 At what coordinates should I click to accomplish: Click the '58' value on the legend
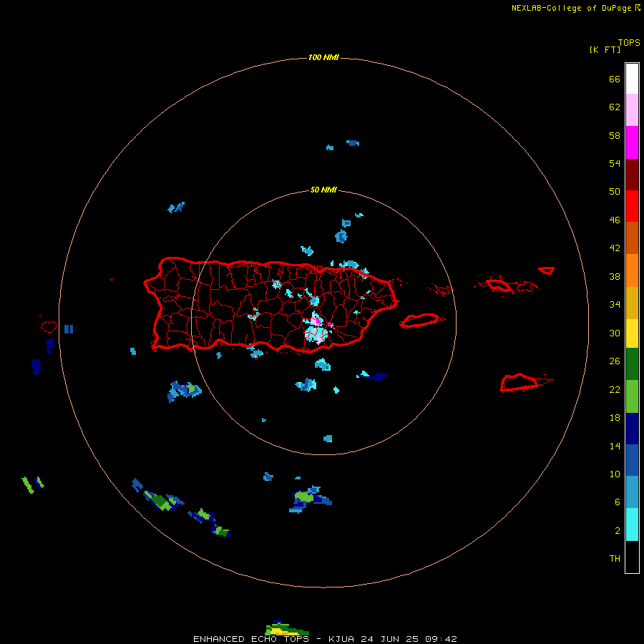pyautogui.click(x=615, y=135)
